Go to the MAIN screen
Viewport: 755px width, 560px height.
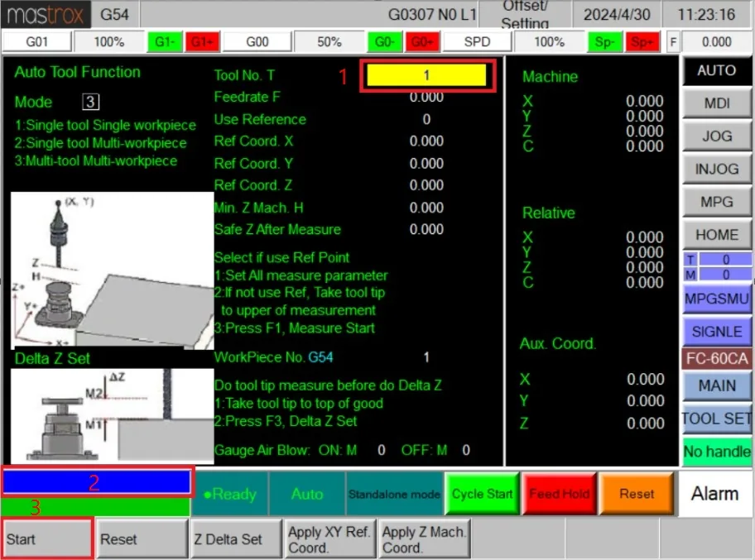coord(716,385)
